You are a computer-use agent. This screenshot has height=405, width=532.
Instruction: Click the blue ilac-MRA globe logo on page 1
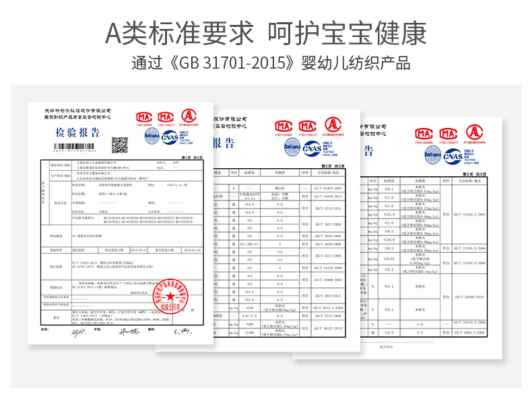point(152,137)
